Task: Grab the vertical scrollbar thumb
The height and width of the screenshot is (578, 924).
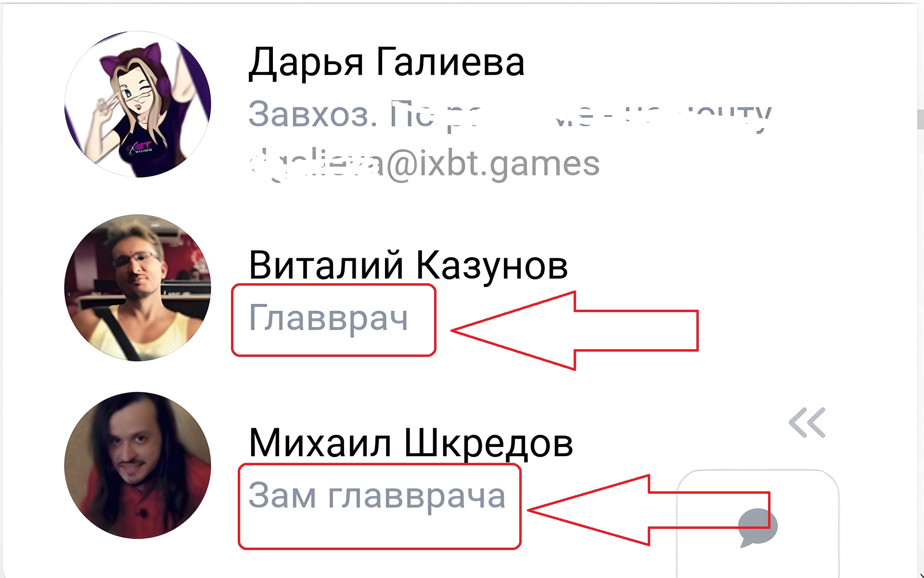Action: (920, 119)
